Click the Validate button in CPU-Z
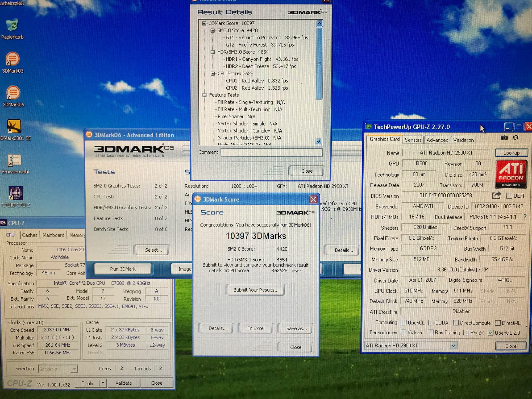The height and width of the screenshot is (399, 532). click(124, 383)
